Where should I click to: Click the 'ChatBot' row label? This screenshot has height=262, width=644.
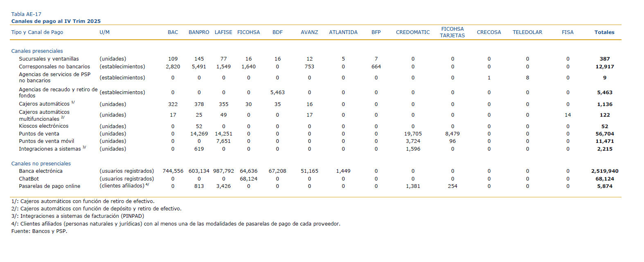tap(29, 179)
